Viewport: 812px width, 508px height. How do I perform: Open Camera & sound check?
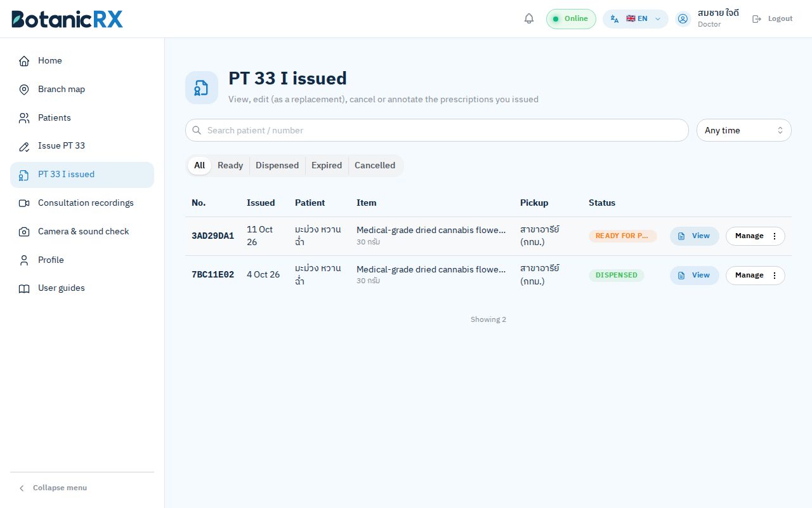pyautogui.click(x=82, y=232)
